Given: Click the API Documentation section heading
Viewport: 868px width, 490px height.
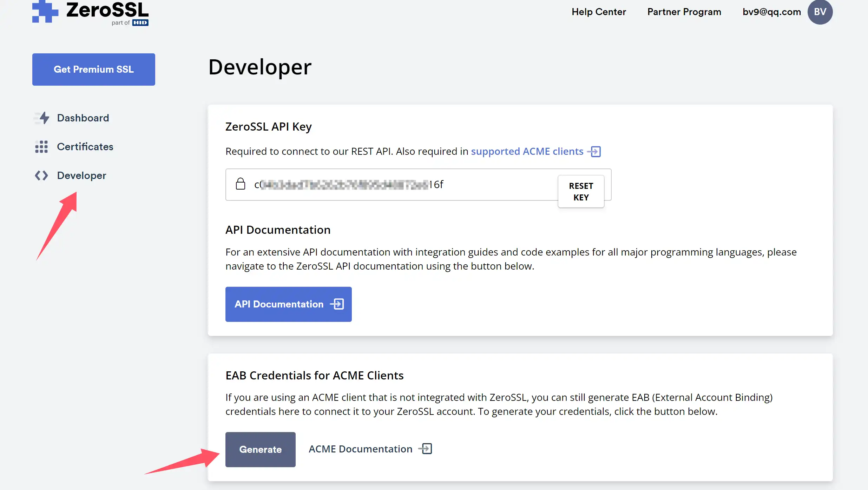Looking at the screenshot, I should (x=278, y=230).
